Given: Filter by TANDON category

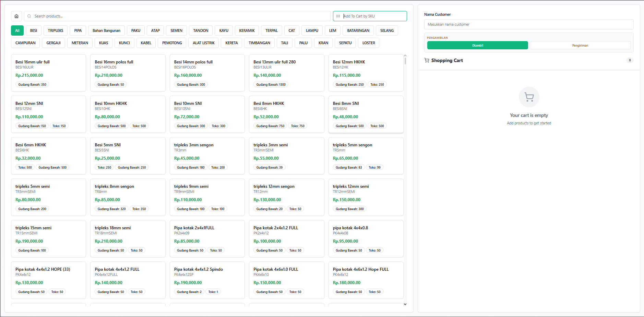Looking at the screenshot, I should 201,31.
